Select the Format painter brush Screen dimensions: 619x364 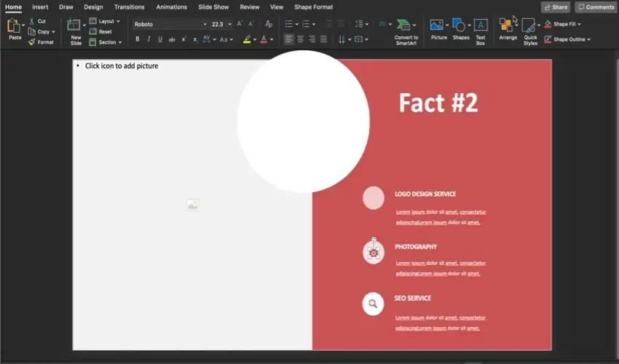32,42
